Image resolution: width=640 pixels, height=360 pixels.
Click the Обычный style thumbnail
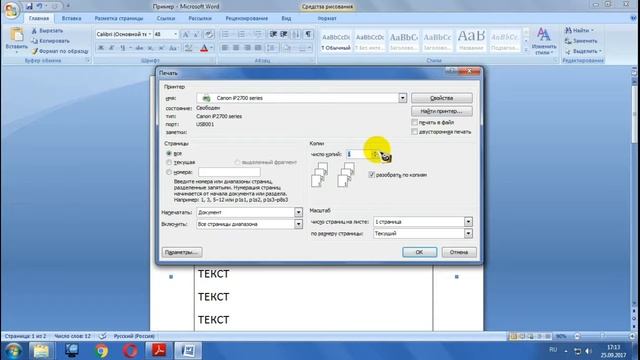(x=336, y=41)
